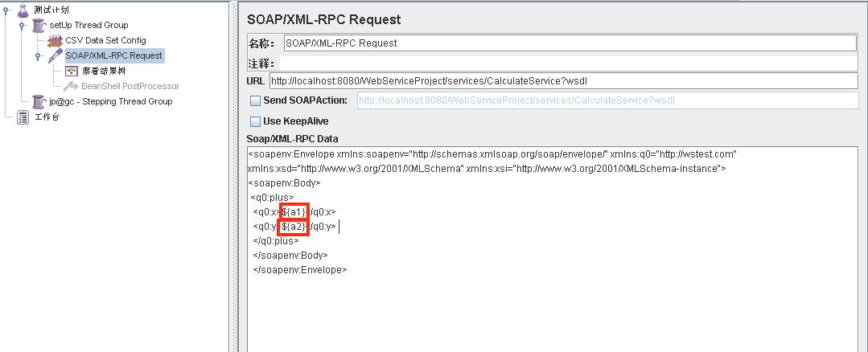Click the name field with SOAP/XML-RPC Request
Screen dimensions: 868x352
570,43
